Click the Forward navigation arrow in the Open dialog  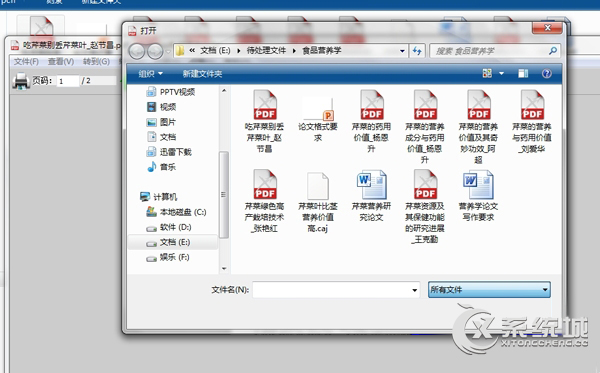[155, 51]
